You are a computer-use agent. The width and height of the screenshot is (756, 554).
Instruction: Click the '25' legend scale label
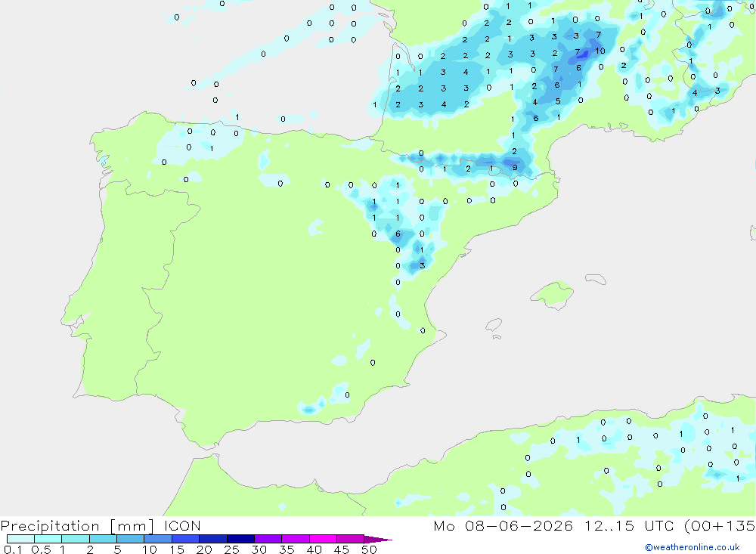231,549
